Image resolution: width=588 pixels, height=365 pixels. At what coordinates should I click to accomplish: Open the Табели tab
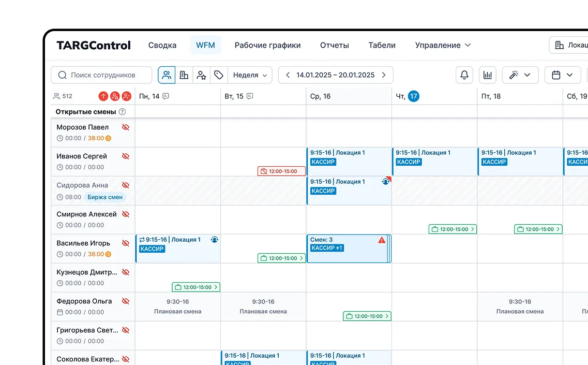[x=382, y=45]
